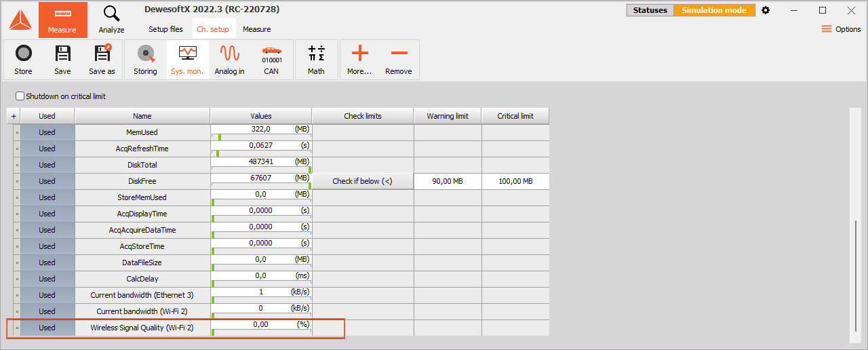868x350 pixels.
Task: Open the CAN module
Action: pyautogui.click(x=271, y=59)
